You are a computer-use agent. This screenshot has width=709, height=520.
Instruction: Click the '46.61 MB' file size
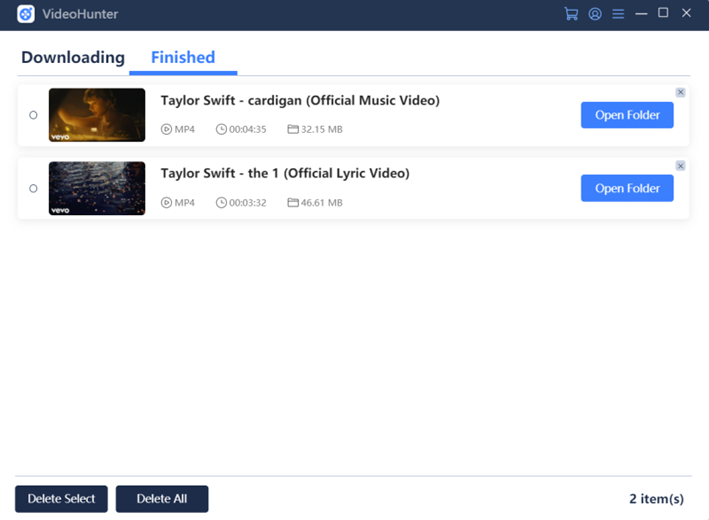pos(322,203)
